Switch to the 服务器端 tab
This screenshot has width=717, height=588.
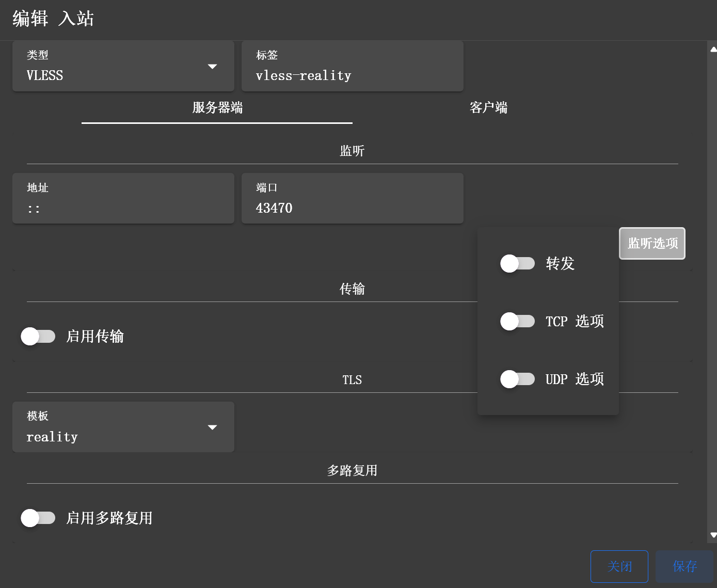[x=217, y=108]
